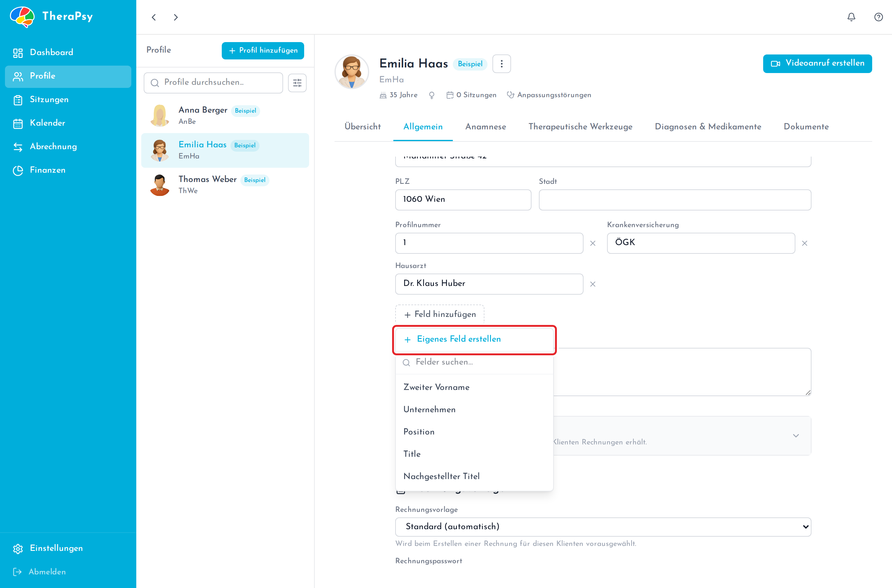Screen dimensions: 892x588
Task: Select Title from field list
Action: 474,454
